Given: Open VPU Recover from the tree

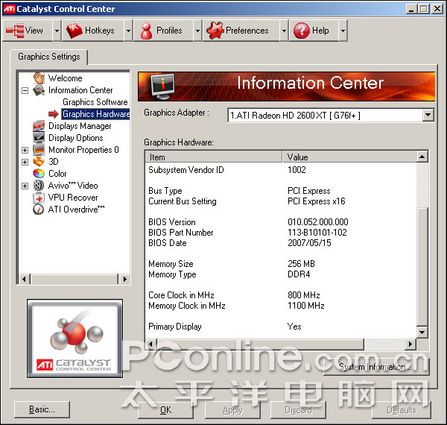Looking at the screenshot, I should pyautogui.click(x=73, y=198).
